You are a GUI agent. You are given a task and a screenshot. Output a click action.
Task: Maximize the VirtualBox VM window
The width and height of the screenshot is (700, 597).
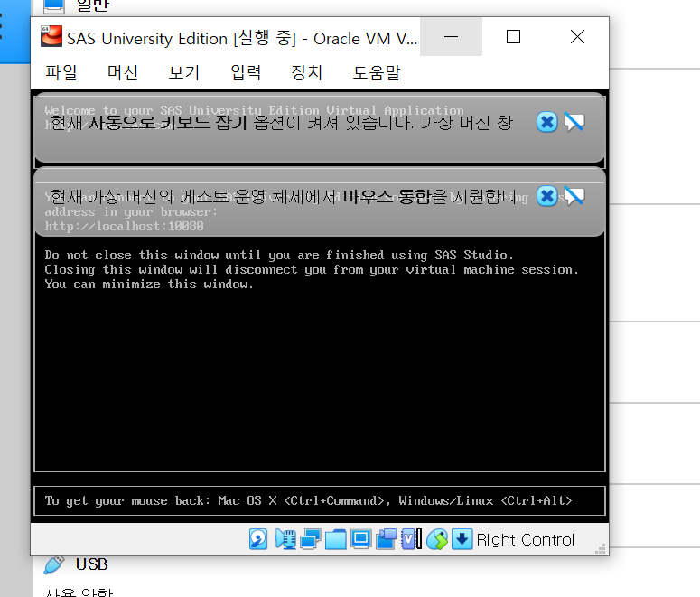(x=513, y=37)
